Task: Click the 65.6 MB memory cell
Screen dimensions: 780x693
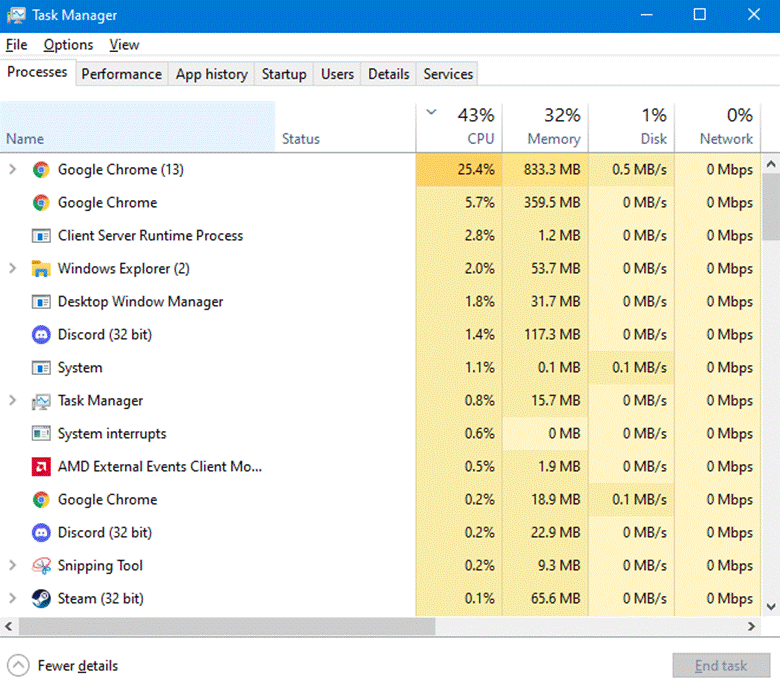Action: point(545,598)
